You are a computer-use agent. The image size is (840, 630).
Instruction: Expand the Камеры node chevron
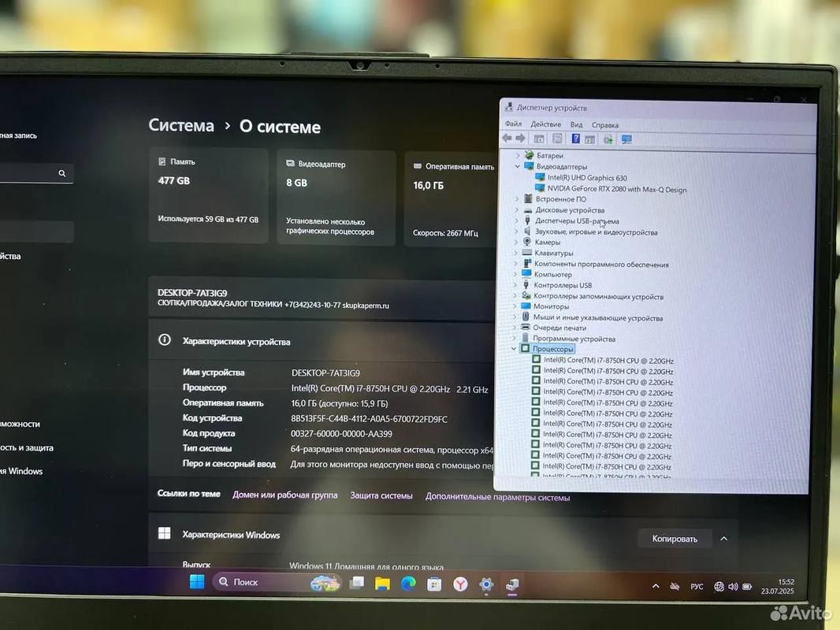(516, 242)
